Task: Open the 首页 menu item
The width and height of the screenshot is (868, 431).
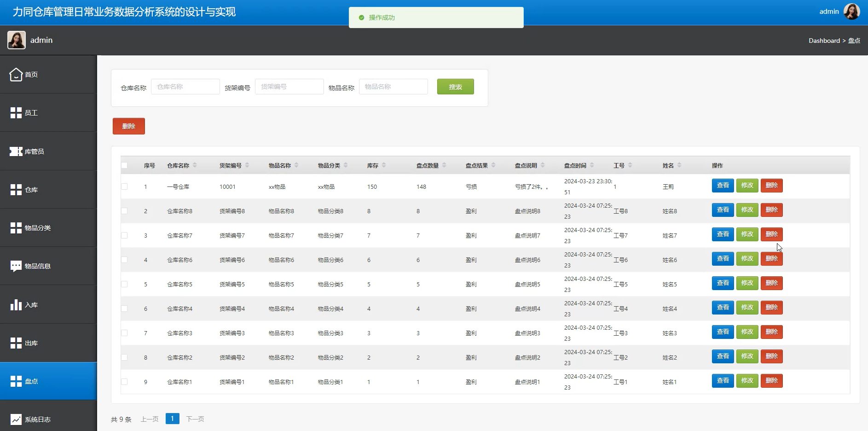Action: point(48,74)
